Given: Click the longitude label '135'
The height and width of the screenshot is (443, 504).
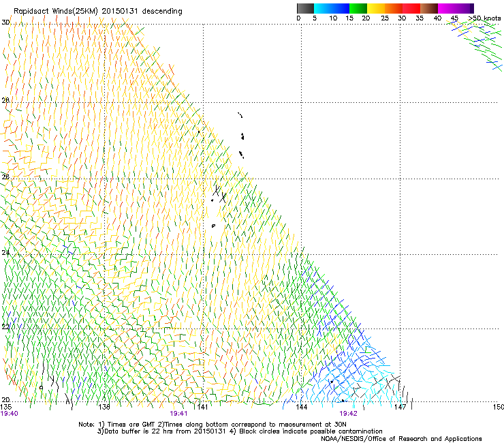Looking at the screenshot, I should (5, 407).
